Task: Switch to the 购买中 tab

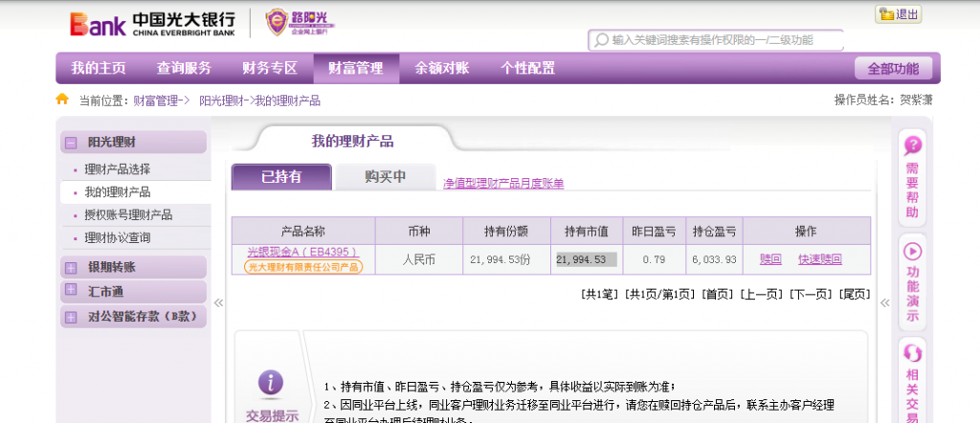Action: click(x=386, y=177)
